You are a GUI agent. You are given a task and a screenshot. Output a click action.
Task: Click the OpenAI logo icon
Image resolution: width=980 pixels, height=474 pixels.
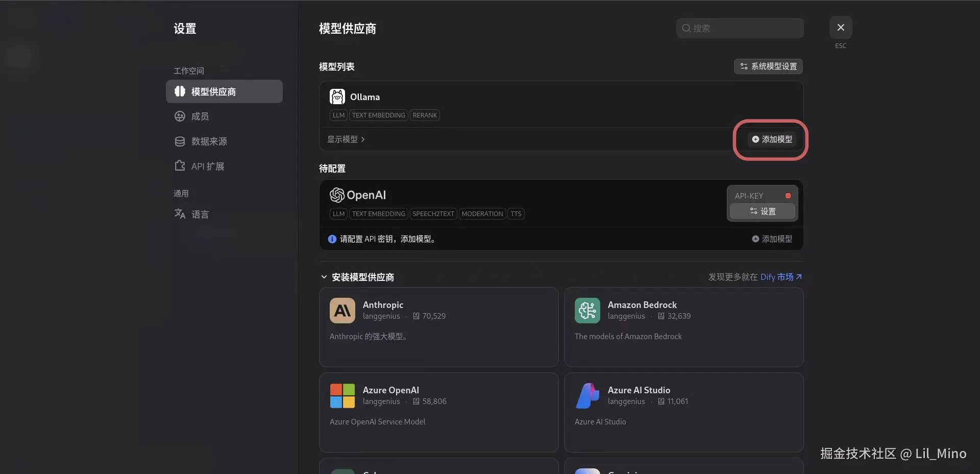tap(337, 195)
